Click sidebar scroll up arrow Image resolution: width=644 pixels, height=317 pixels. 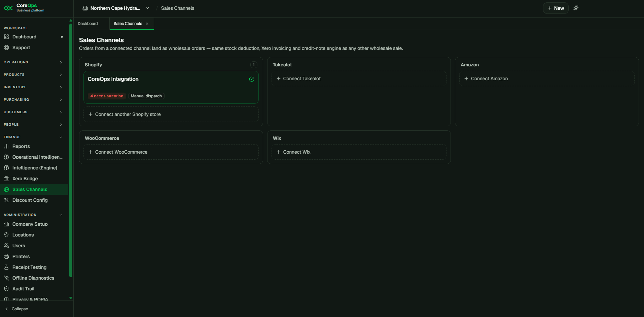tap(71, 21)
